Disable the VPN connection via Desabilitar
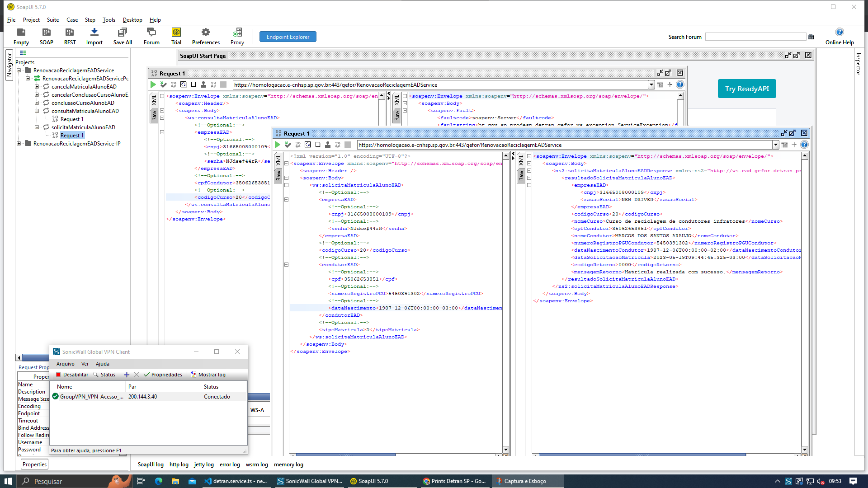The height and width of the screenshot is (488, 868). coord(72,375)
